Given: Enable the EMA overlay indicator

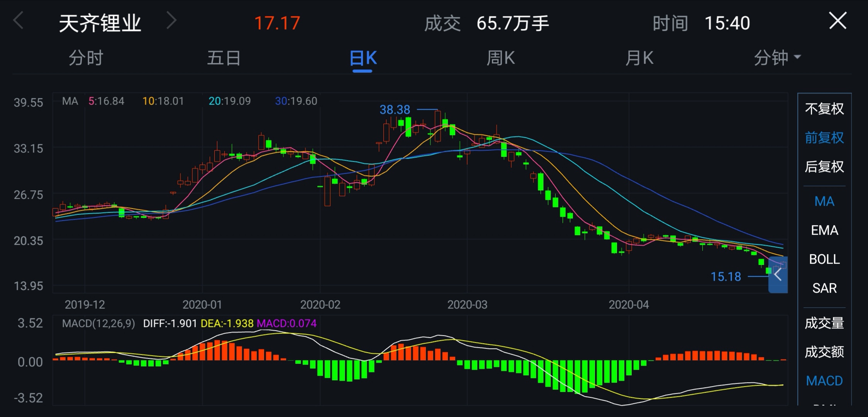Looking at the screenshot, I should (x=824, y=230).
